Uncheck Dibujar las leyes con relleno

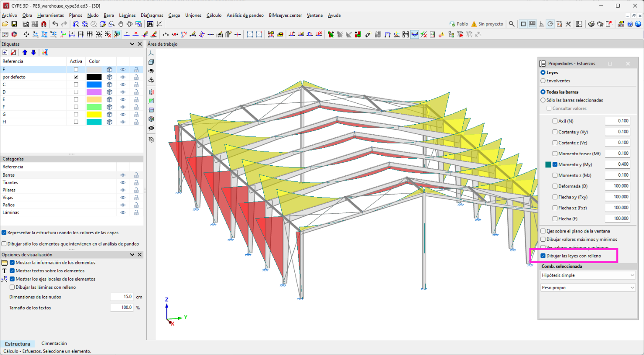[543, 256]
